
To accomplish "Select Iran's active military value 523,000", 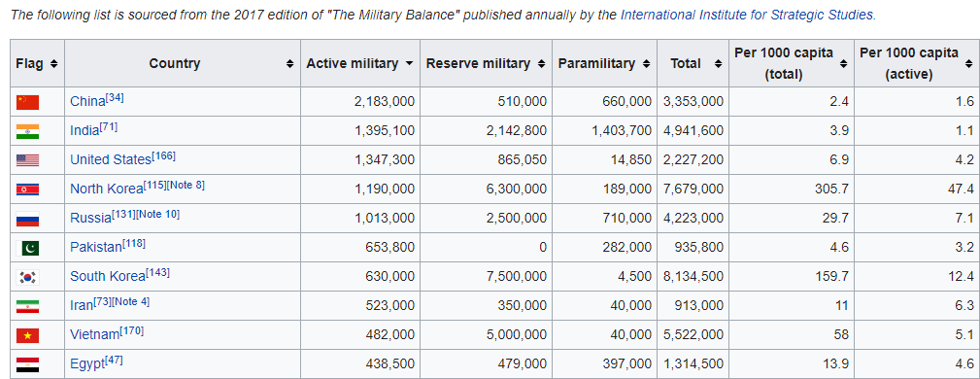I will point(390,306).
